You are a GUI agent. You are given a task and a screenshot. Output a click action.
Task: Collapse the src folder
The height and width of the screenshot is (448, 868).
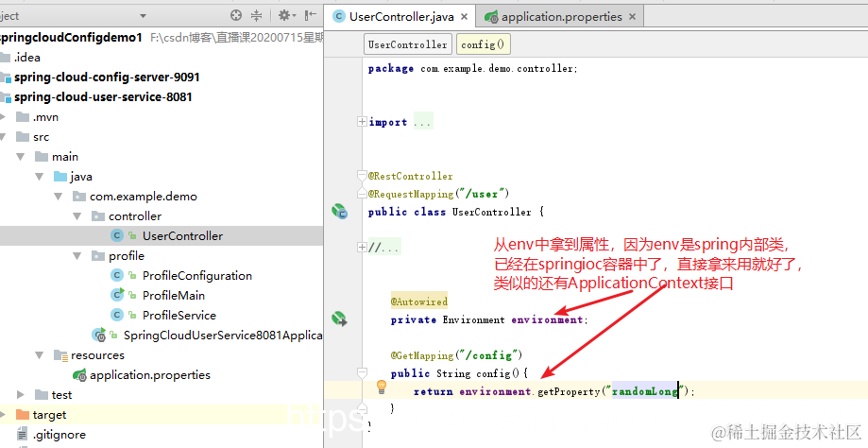coord(4,137)
